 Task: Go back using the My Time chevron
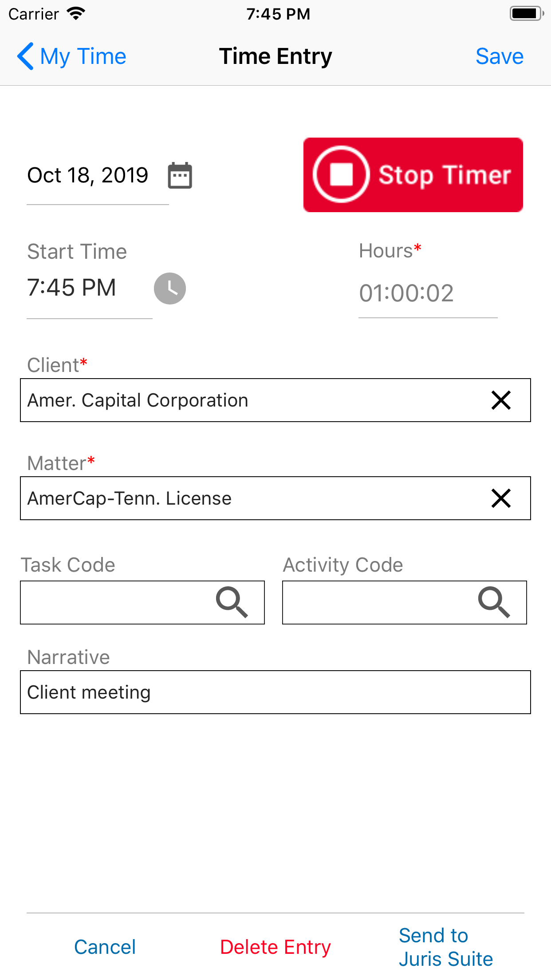coord(25,56)
